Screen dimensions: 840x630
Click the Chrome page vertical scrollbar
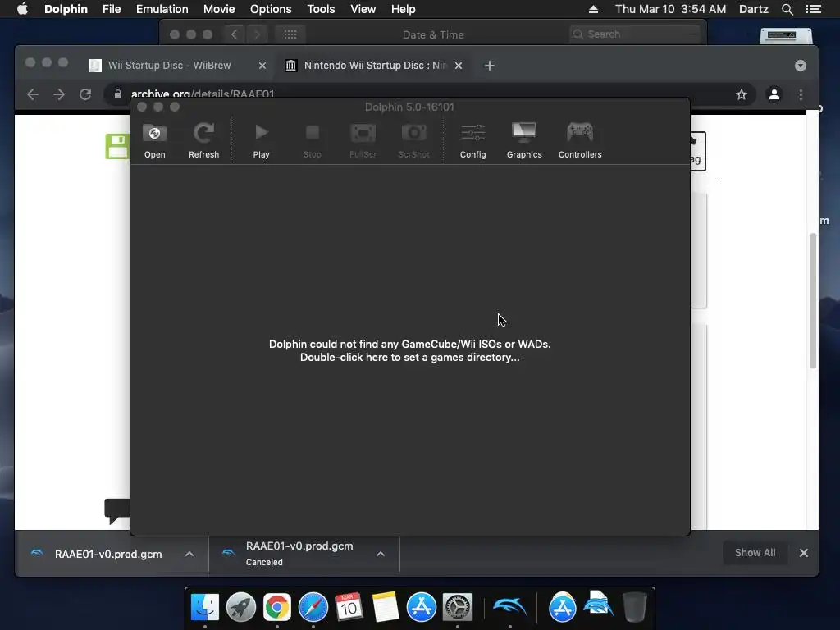click(813, 300)
